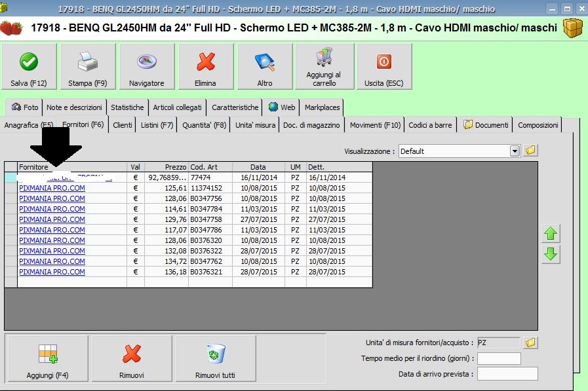The width and height of the screenshot is (588, 391).
Task: Select the Caratteristiche tab
Action: click(235, 107)
